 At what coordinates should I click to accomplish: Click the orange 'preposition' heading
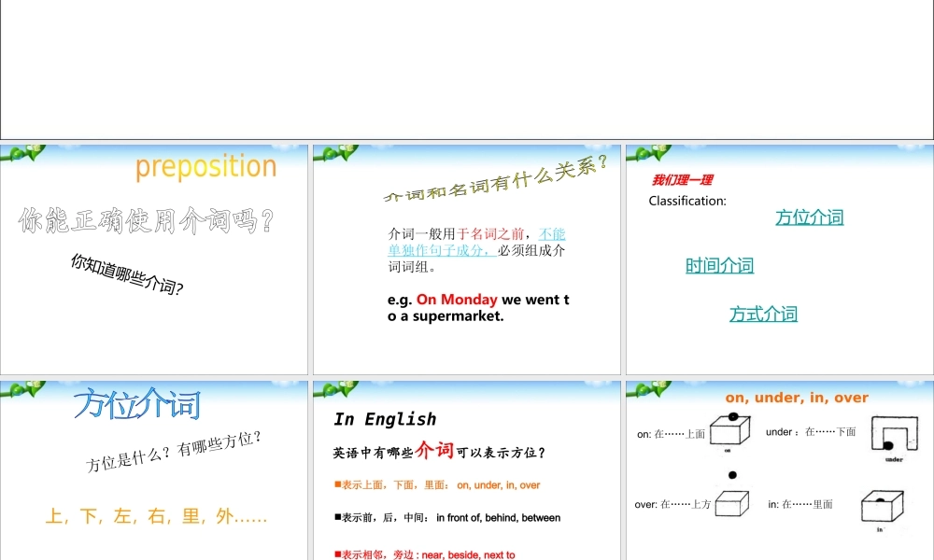click(206, 167)
